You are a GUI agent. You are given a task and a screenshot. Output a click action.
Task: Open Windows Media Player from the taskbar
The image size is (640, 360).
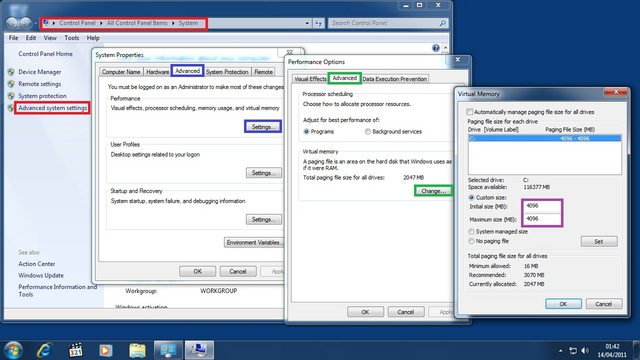[x=106, y=350]
